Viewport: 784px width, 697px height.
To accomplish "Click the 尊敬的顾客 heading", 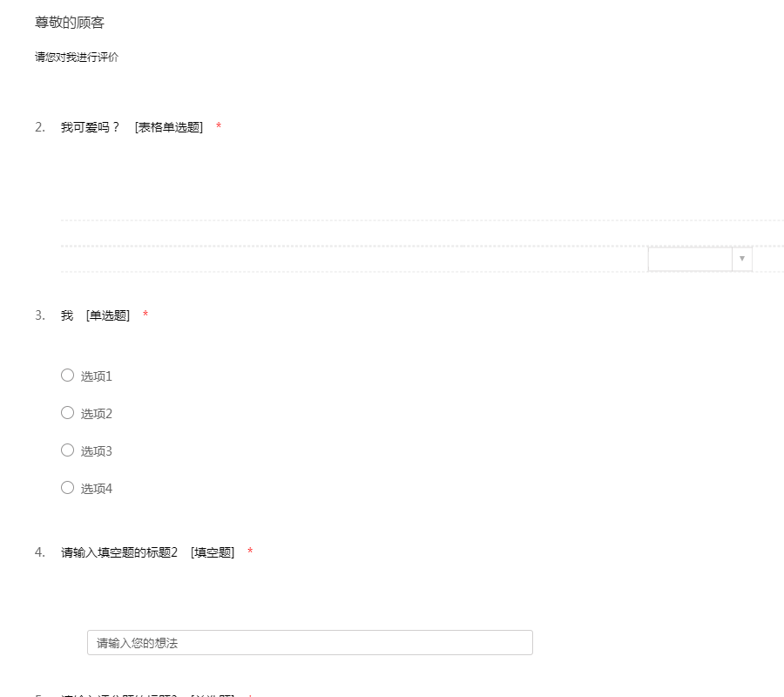I will coord(70,23).
